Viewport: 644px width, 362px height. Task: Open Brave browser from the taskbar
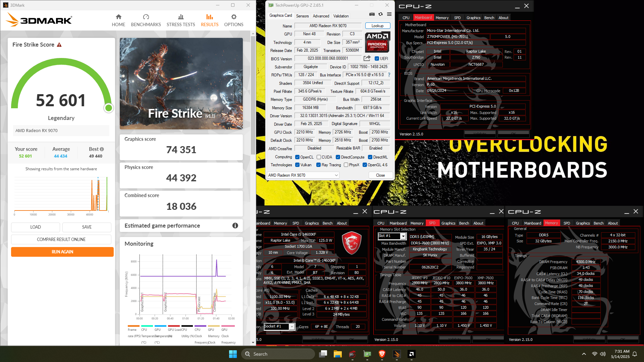(382, 354)
